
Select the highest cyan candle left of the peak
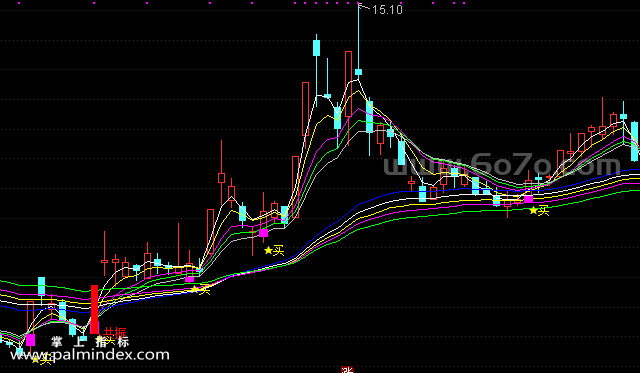coord(316,48)
